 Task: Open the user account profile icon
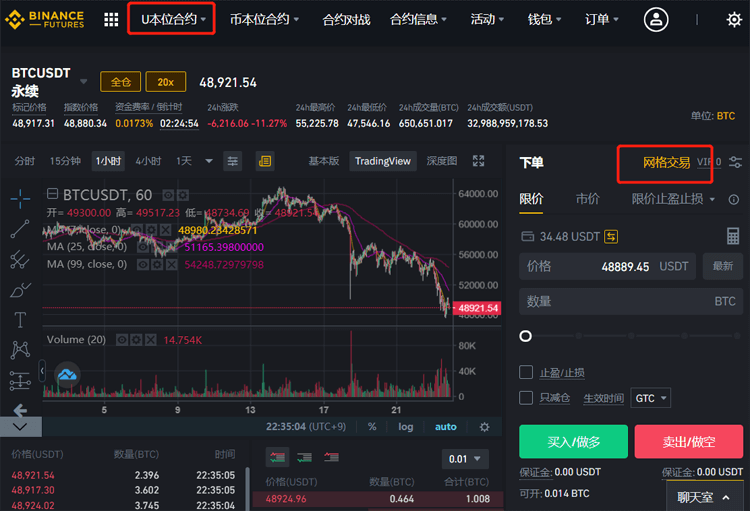(x=656, y=20)
